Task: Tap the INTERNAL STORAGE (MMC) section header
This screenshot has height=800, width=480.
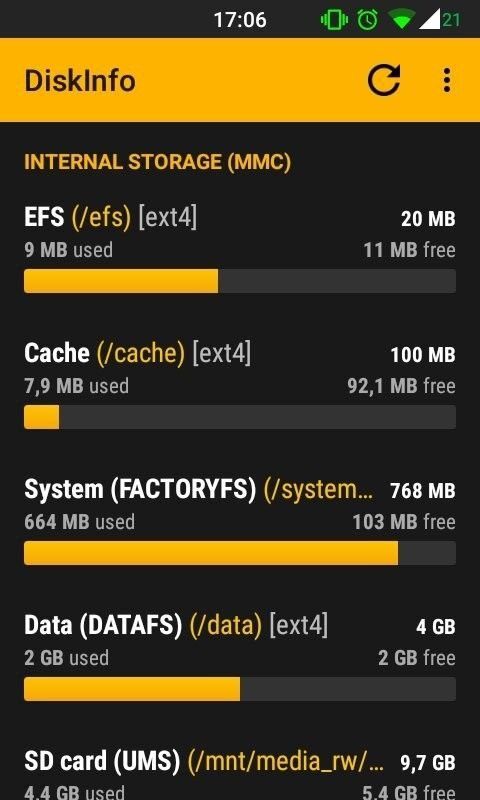Action: tap(158, 162)
